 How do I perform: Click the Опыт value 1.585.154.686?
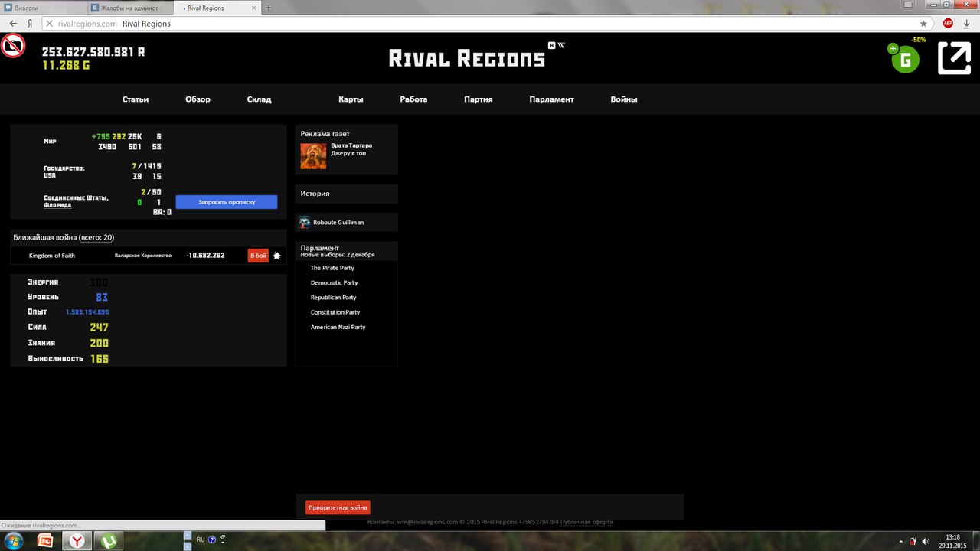pyautogui.click(x=87, y=312)
